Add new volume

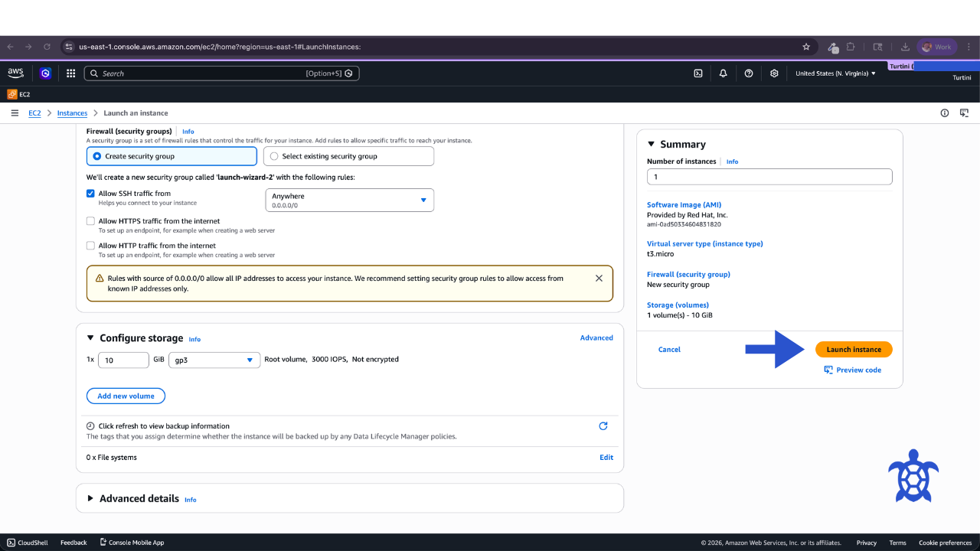click(126, 396)
